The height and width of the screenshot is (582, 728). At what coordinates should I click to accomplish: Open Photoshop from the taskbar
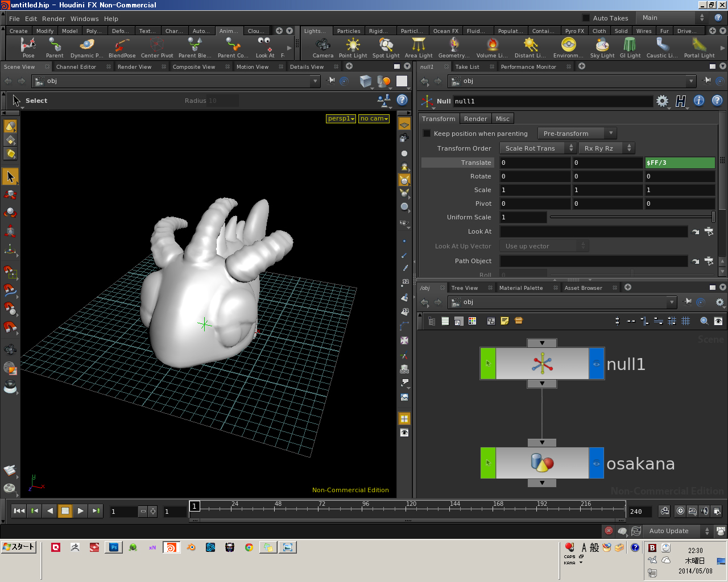click(x=114, y=547)
